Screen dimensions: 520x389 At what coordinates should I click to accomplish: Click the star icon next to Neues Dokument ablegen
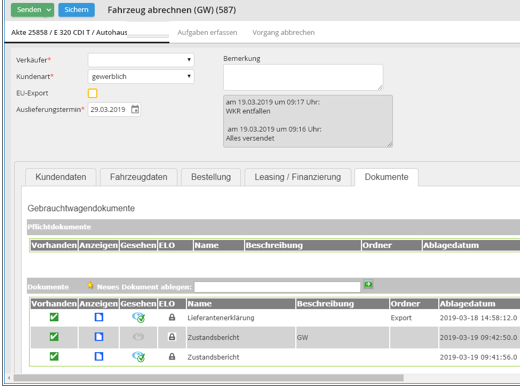pos(90,285)
